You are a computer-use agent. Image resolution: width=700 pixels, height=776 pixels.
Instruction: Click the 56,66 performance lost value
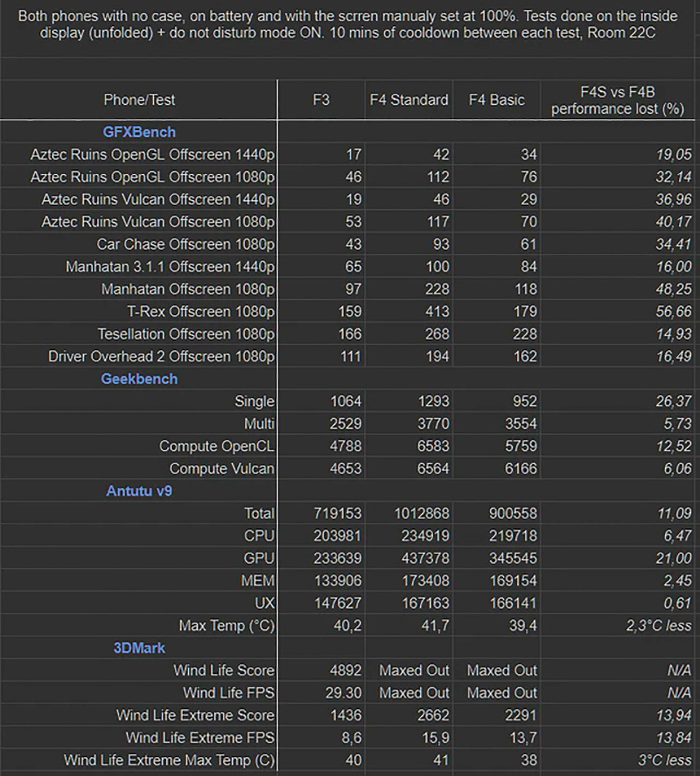(672, 311)
